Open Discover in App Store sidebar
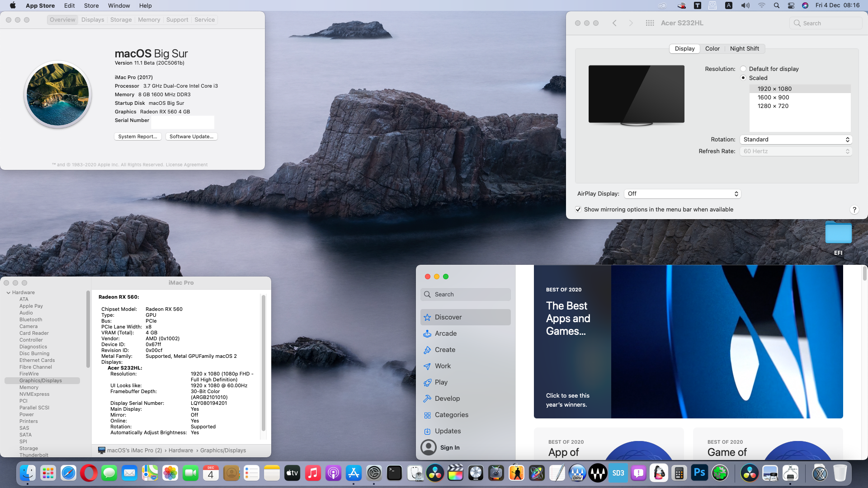Screen dimensions: 868x488 pos(465,317)
